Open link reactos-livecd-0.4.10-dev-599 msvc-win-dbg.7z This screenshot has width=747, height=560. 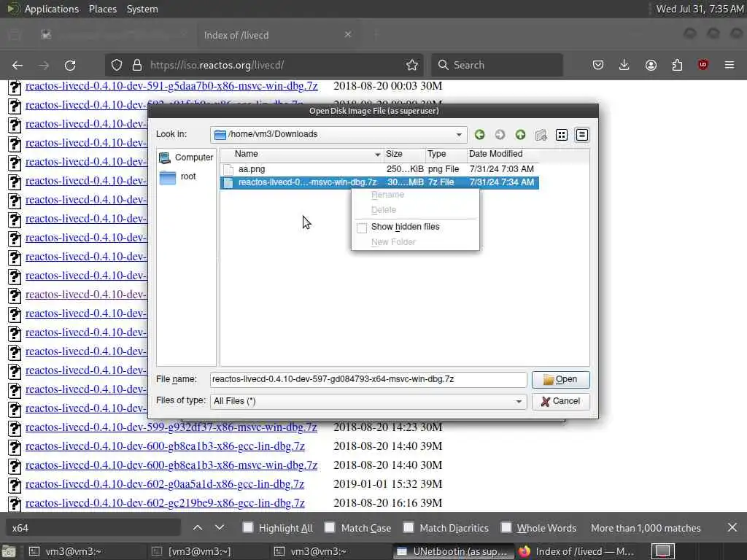point(171,427)
